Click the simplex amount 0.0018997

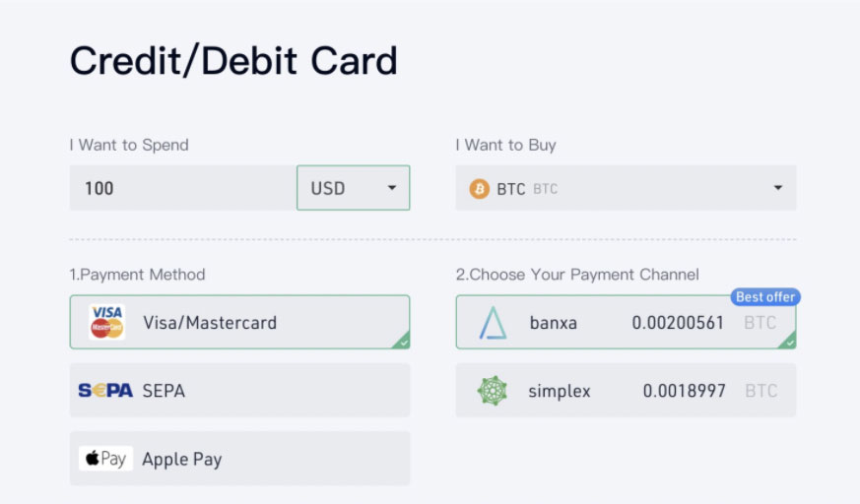[x=684, y=391]
